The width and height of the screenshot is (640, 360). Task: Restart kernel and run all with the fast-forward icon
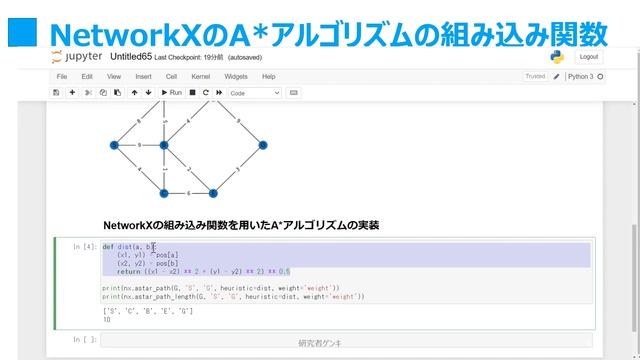pyautogui.click(x=219, y=93)
